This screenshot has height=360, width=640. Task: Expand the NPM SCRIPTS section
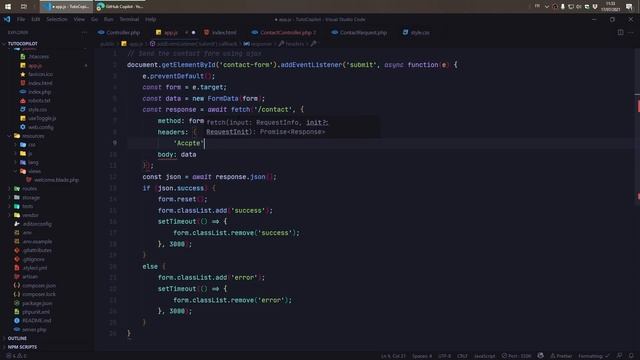click(22, 347)
